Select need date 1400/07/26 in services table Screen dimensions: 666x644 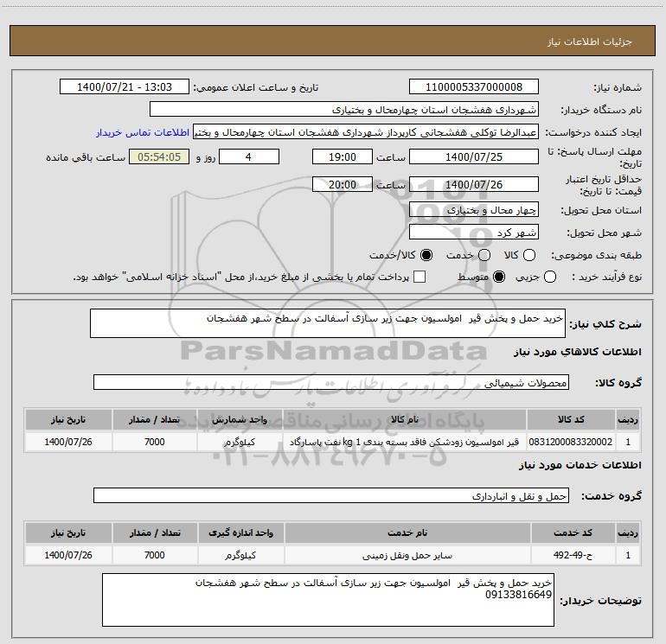(68, 555)
